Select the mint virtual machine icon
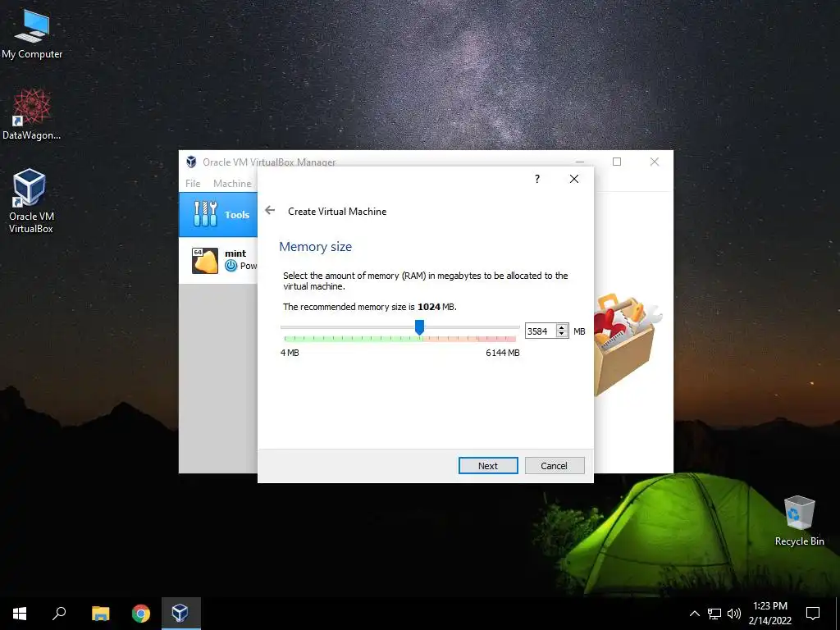Viewport: 840px width, 630px height. 205,260
